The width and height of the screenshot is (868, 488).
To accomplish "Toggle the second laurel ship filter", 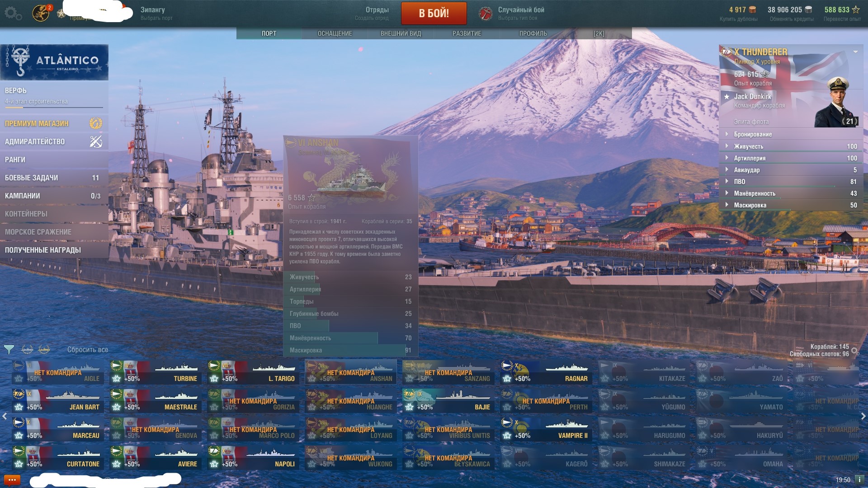I will click(44, 349).
